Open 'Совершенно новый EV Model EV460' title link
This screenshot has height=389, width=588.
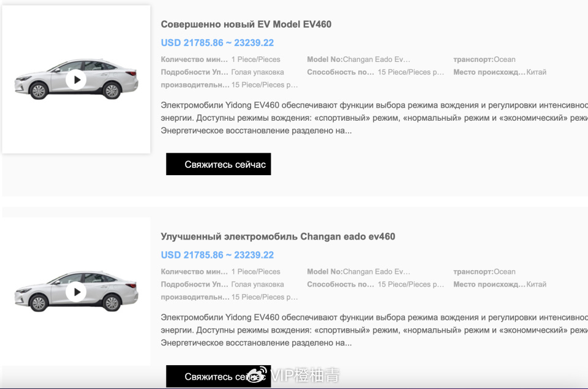pyautogui.click(x=246, y=25)
